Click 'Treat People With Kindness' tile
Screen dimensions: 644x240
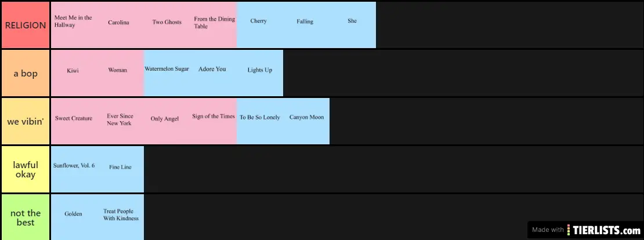point(121,216)
